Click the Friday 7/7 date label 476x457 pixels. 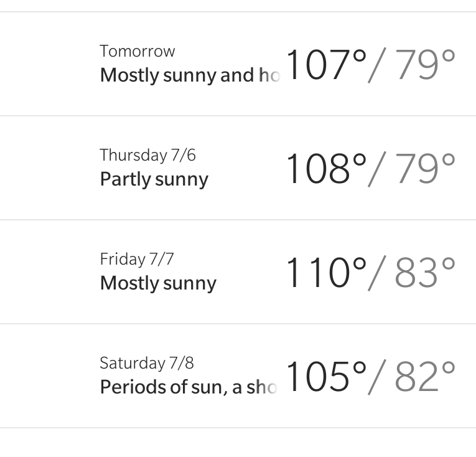(x=137, y=259)
